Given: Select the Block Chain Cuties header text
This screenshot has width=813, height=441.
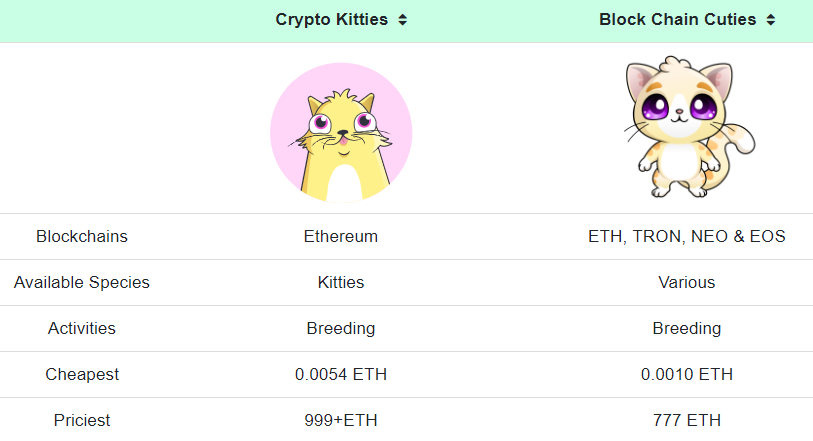Looking at the screenshot, I should pyautogui.click(x=677, y=20).
